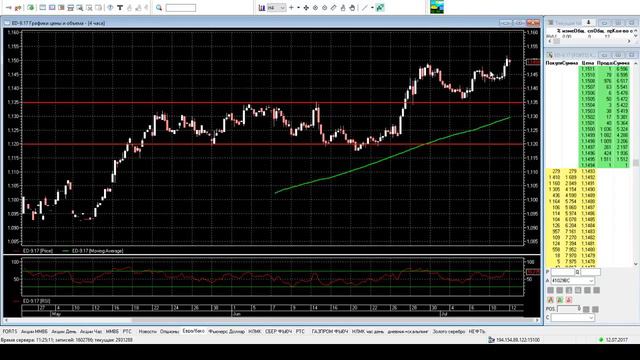
Task: Click the green A order button
Action: point(560,300)
